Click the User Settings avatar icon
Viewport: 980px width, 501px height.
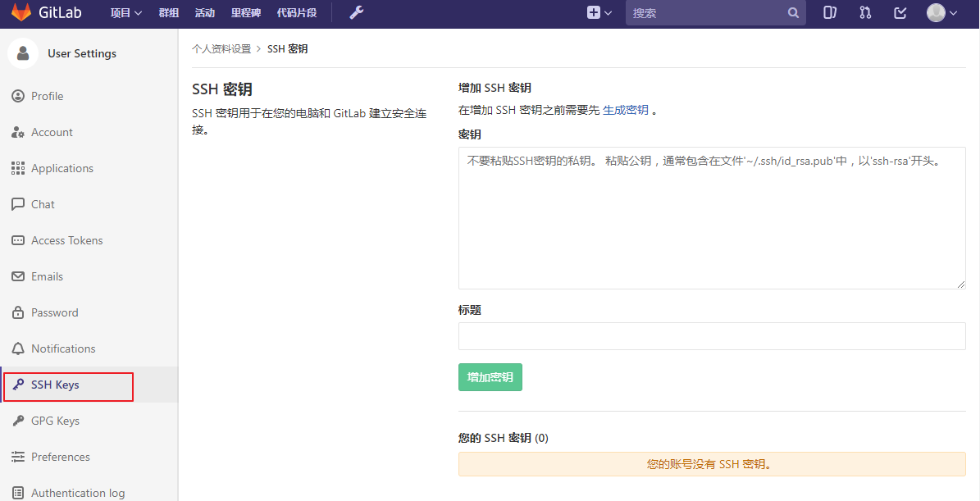tap(23, 53)
